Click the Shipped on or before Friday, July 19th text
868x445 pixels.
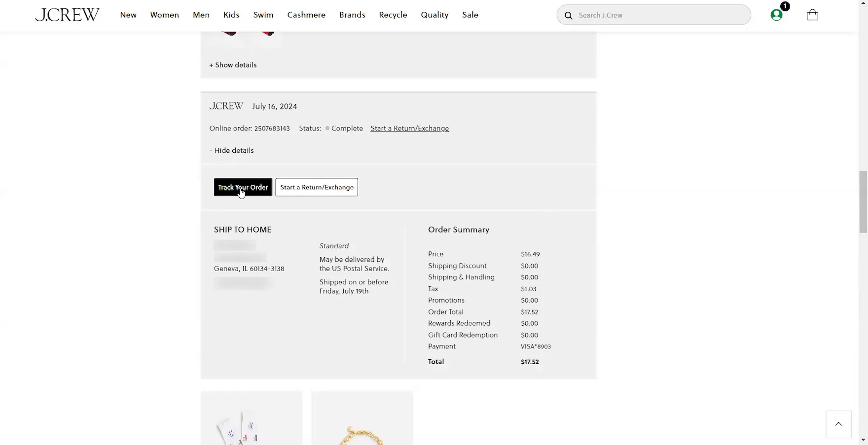coord(354,287)
